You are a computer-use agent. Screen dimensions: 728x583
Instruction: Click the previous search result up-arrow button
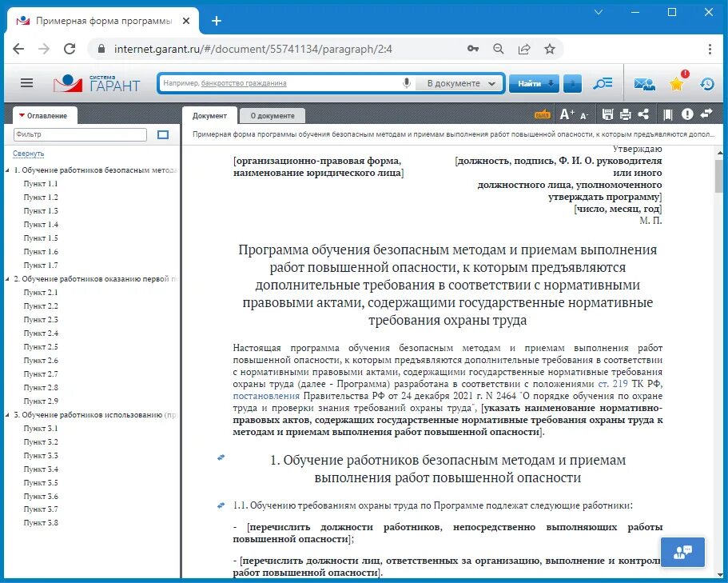tap(572, 84)
